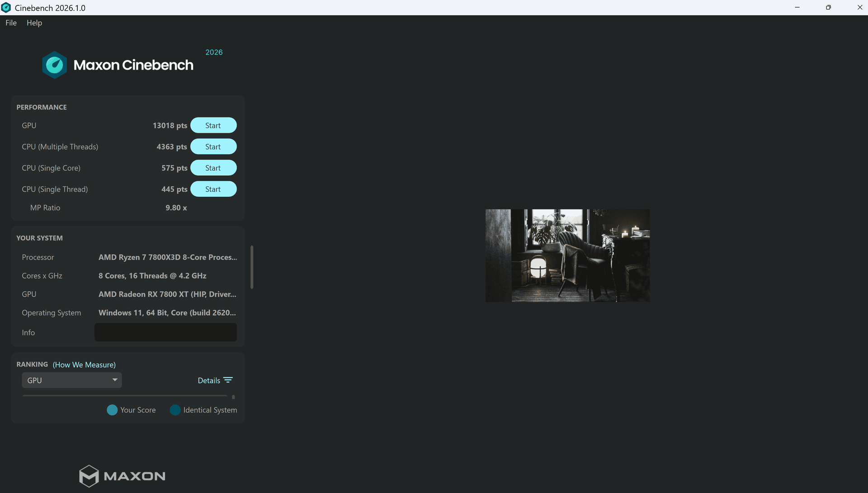Click the MP Ratio label
868x493 pixels.
pyautogui.click(x=45, y=208)
